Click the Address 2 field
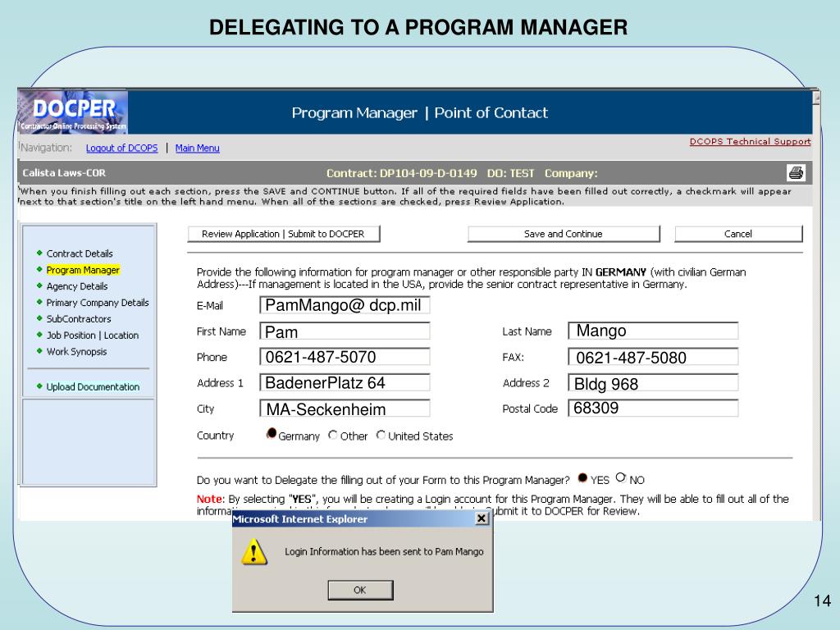This screenshot has width=840, height=630. click(x=653, y=382)
